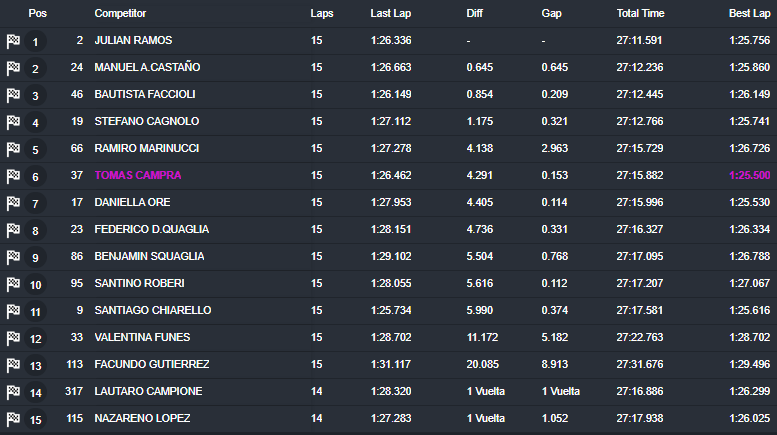Screen dimensions: 777x435
Task: Click the purple best lap time 1:25.500
Action: click(749, 176)
